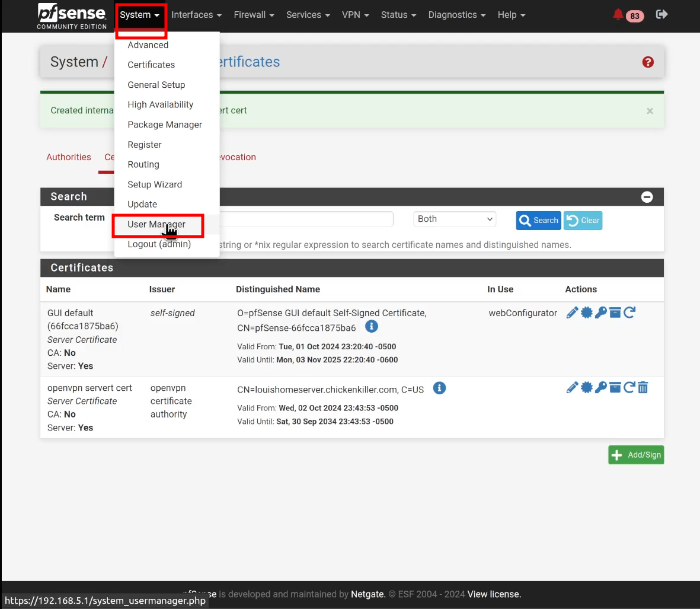Switch to the Authorities tab

pyautogui.click(x=69, y=157)
